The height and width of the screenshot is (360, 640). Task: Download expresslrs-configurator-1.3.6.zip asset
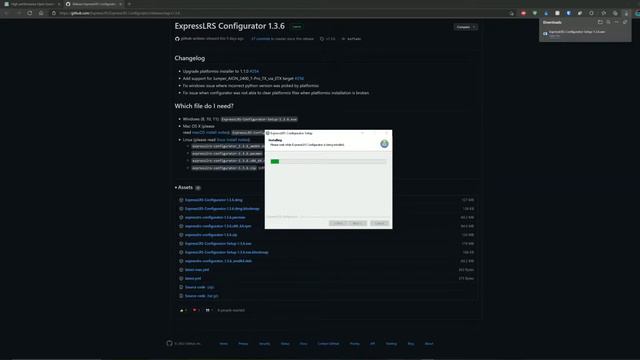coord(211,235)
